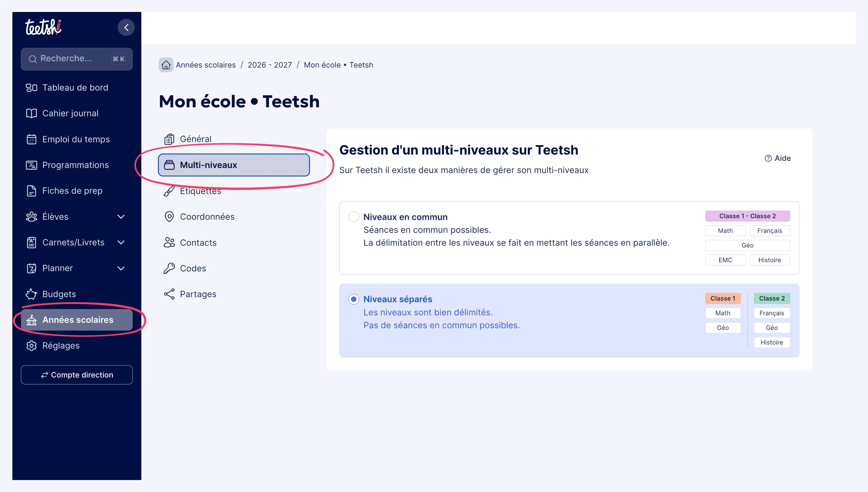
Task: Expand the Carnets/Livrets submenu chevron
Action: click(121, 242)
